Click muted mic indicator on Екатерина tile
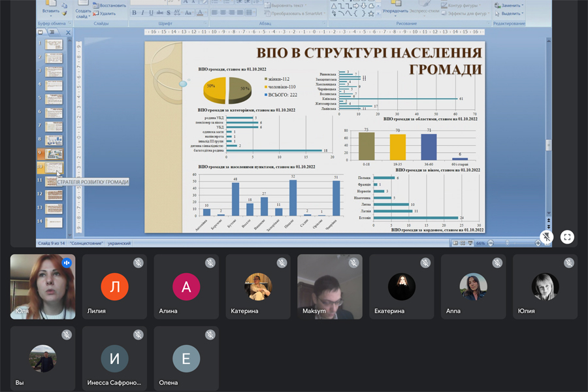The image size is (588, 392). 425,263
